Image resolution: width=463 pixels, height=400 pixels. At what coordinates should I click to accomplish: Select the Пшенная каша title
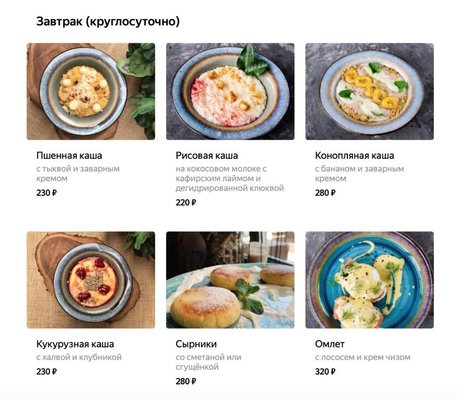click(x=69, y=156)
